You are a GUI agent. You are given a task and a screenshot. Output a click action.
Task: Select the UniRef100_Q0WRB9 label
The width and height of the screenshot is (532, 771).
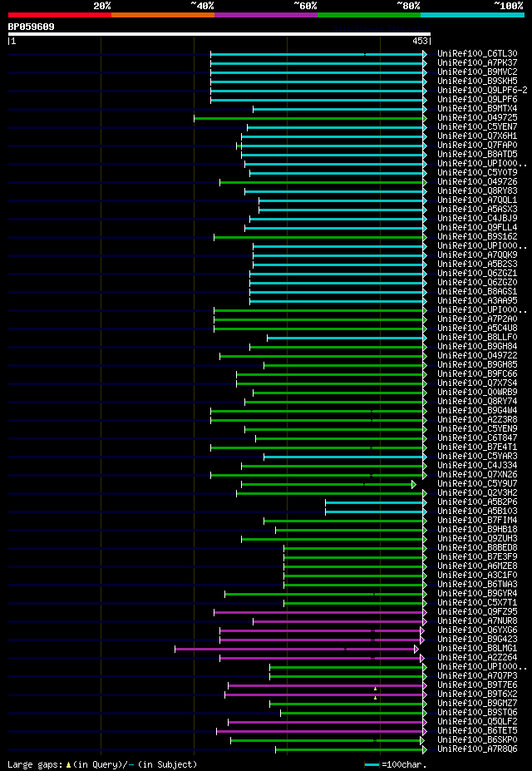(477, 393)
